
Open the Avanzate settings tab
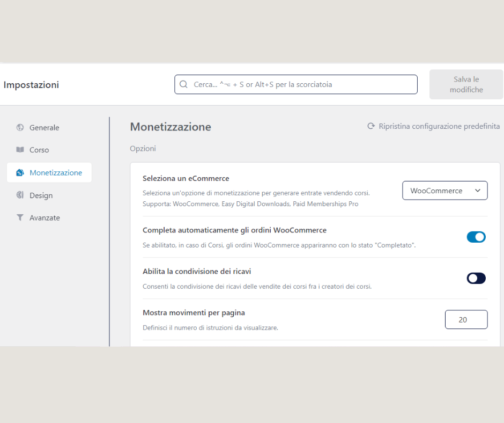click(x=45, y=218)
